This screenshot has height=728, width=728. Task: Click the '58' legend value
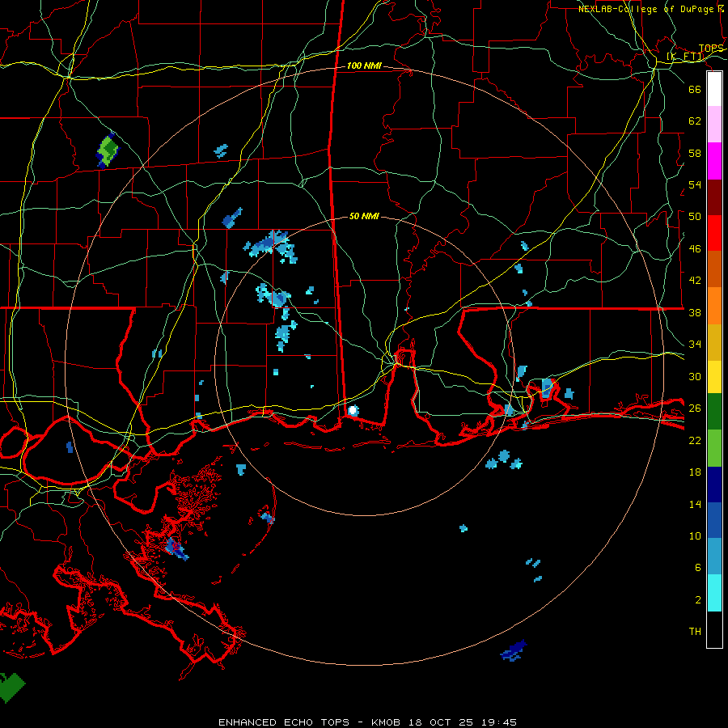pos(695,153)
